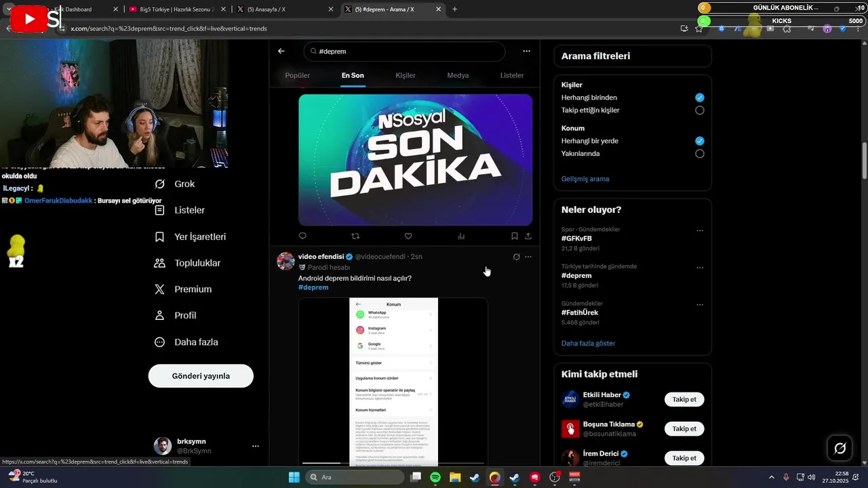Reply to the NSosyal Son Dakika post
868x488 pixels.
[302, 236]
